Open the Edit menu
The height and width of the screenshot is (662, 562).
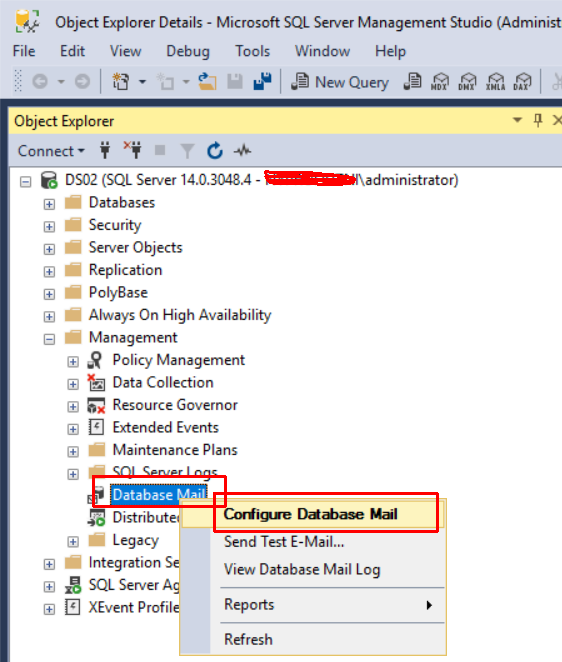pos(72,51)
